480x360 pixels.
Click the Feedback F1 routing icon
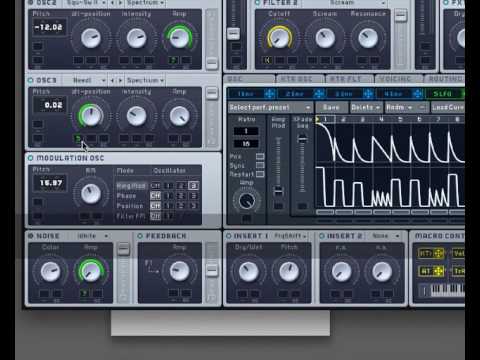coord(151,267)
